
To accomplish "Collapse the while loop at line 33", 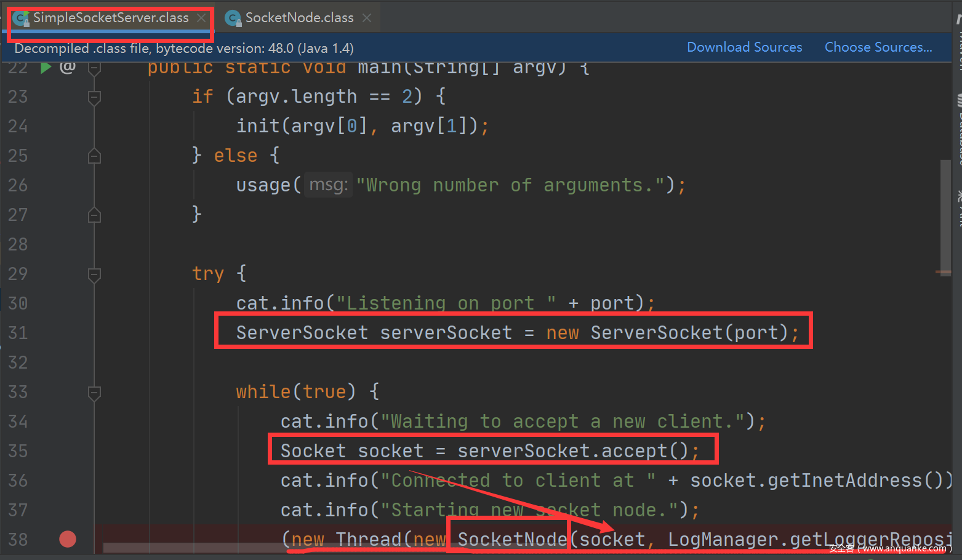I will [94, 393].
